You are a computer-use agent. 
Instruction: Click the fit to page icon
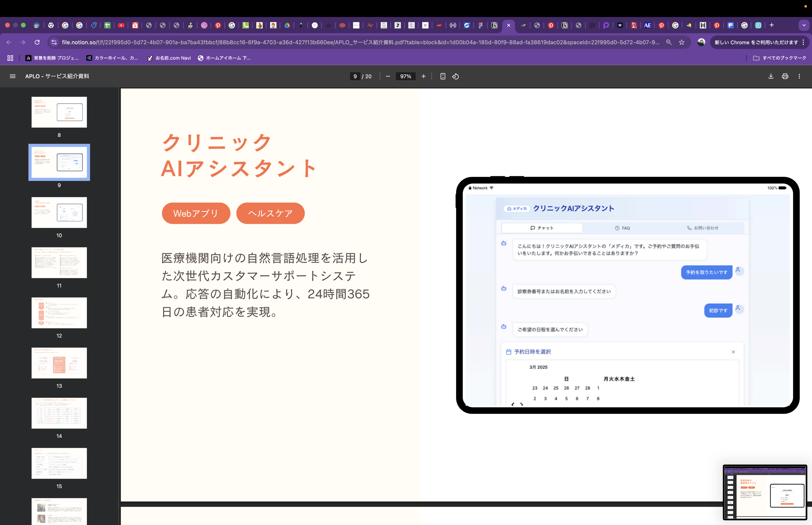point(442,76)
